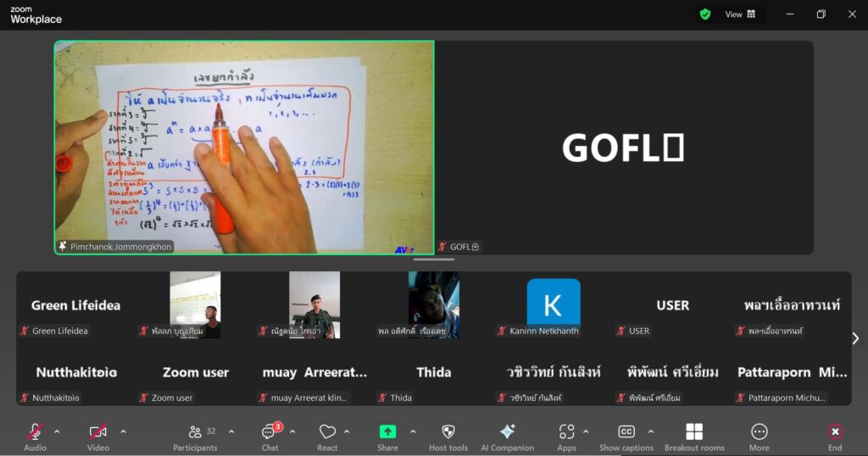The width and height of the screenshot is (868, 456).
Task: Click the pin icon beside Pimchanok Jommongkhon
Action: pyautogui.click(x=63, y=247)
